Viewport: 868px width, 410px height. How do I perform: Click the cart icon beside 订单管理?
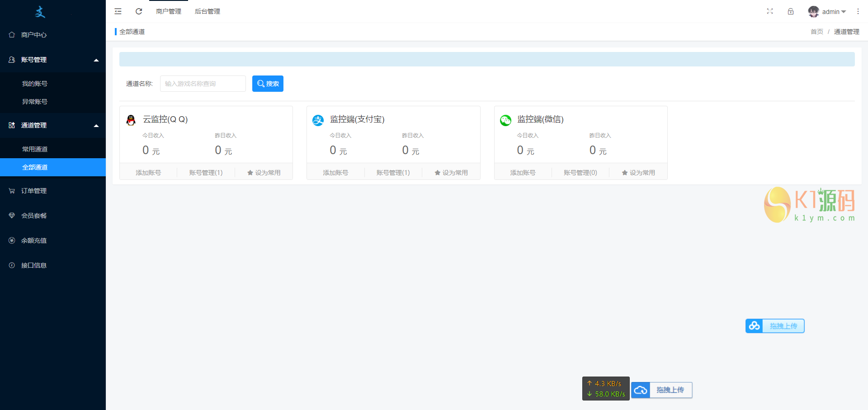(x=12, y=191)
